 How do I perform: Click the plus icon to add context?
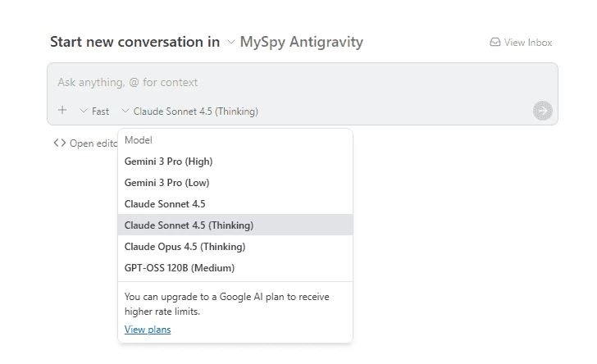(x=62, y=111)
